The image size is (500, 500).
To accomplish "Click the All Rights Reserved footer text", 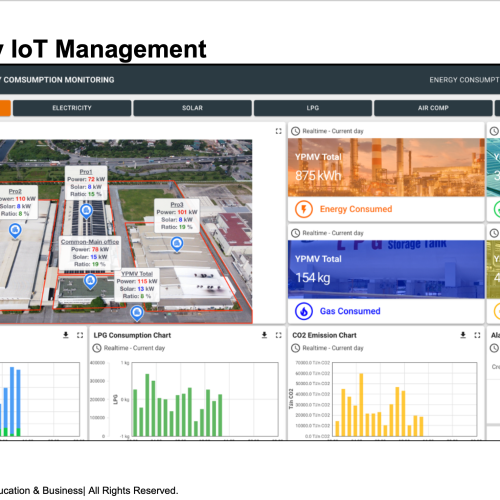I will coord(133,491).
